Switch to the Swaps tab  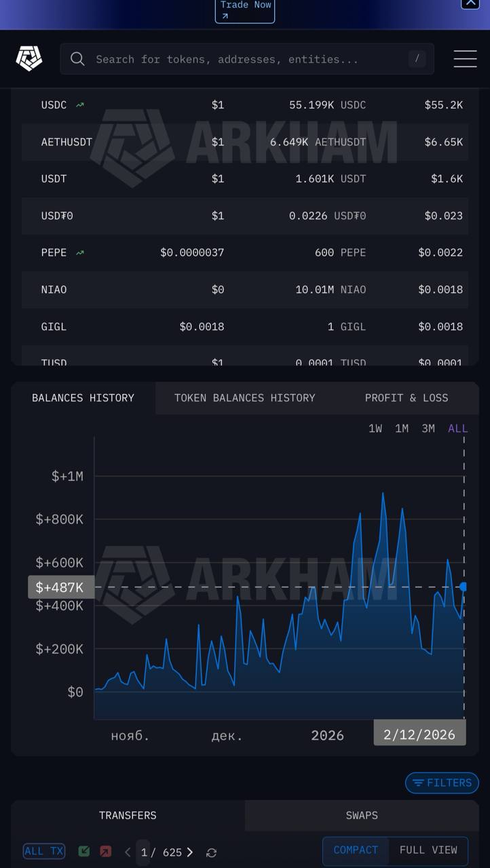[362, 815]
